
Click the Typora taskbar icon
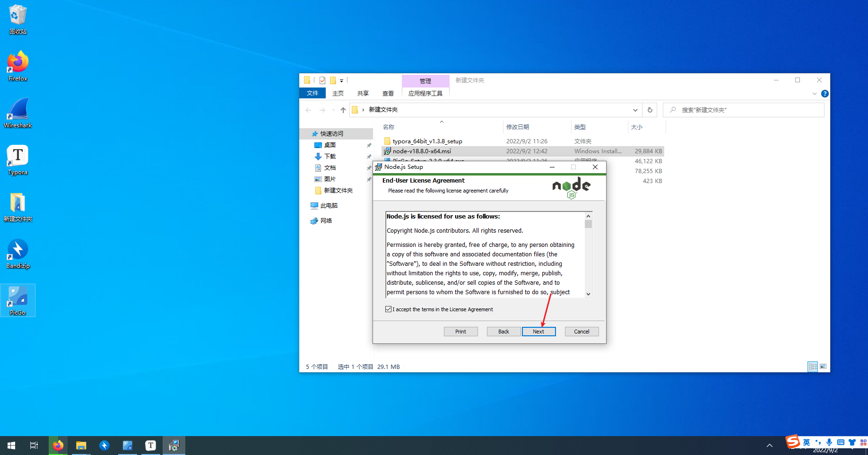click(151, 446)
